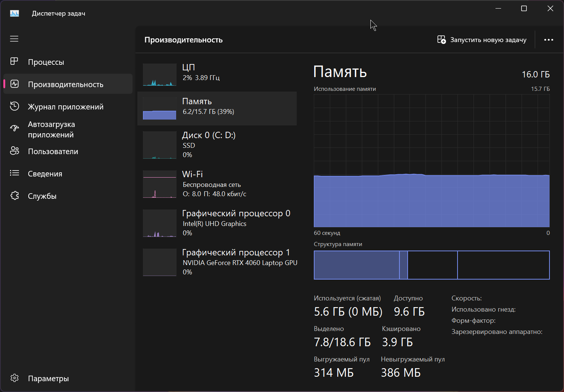Click the Task Manager app icon in title bar

15,13
